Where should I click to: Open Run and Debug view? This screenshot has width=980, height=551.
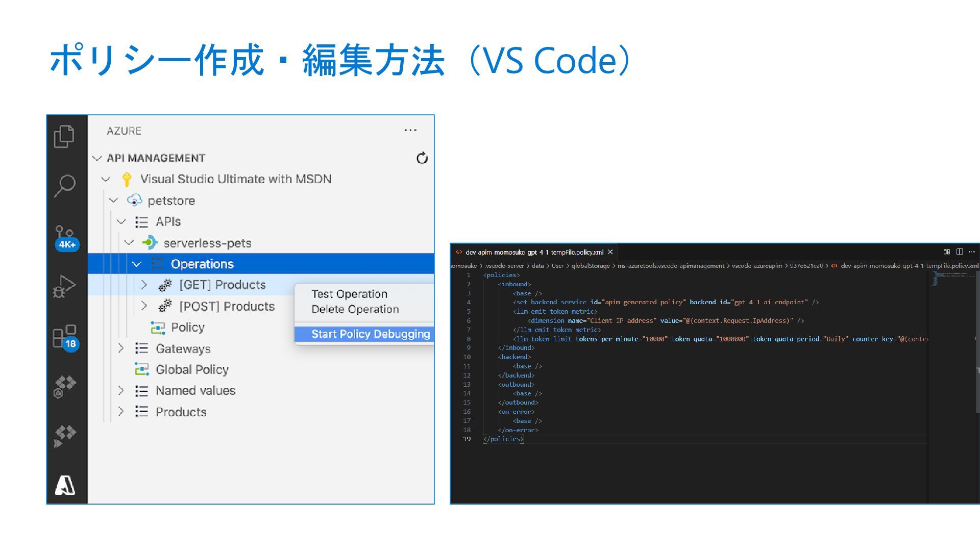65,286
